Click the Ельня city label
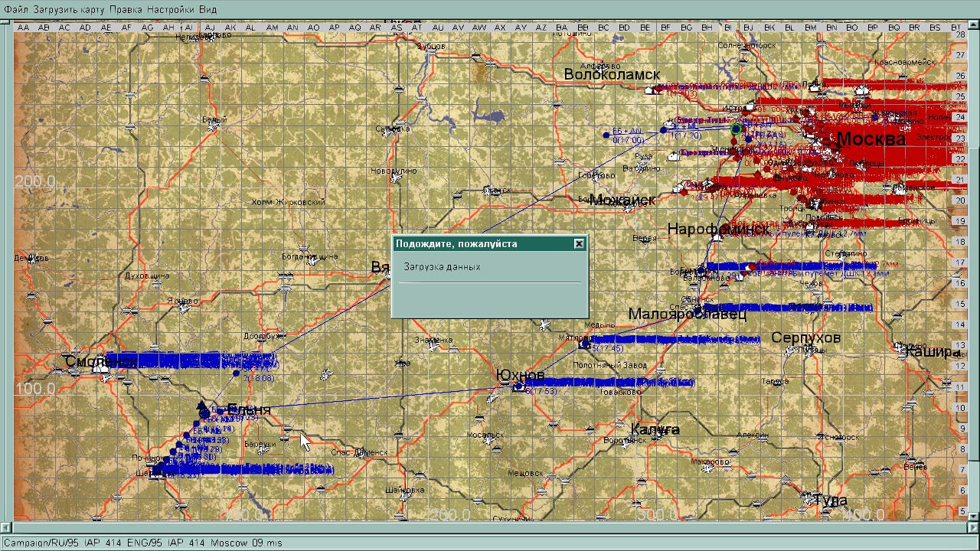The image size is (980, 551). (x=249, y=411)
